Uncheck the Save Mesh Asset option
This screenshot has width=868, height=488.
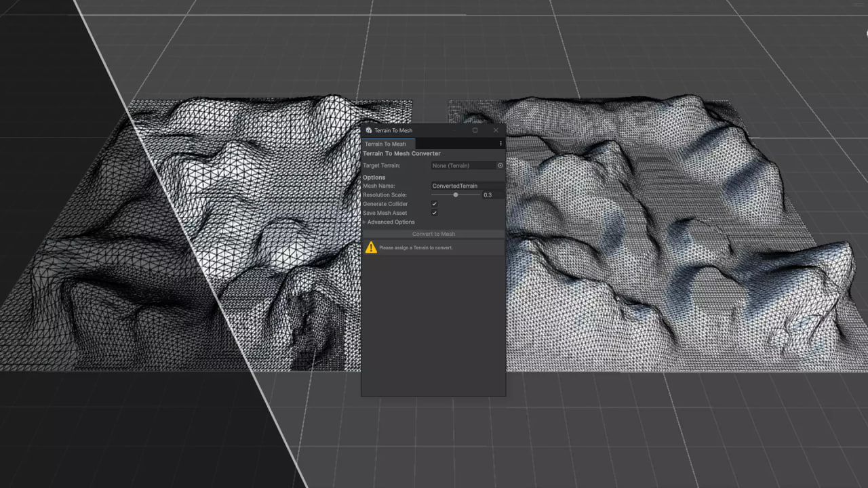click(434, 213)
